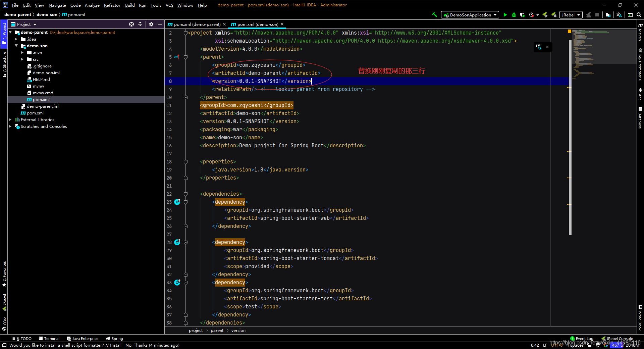This screenshot has height=349, width=644.
Task: Collapse all in the Project panel
Action: coord(140,24)
